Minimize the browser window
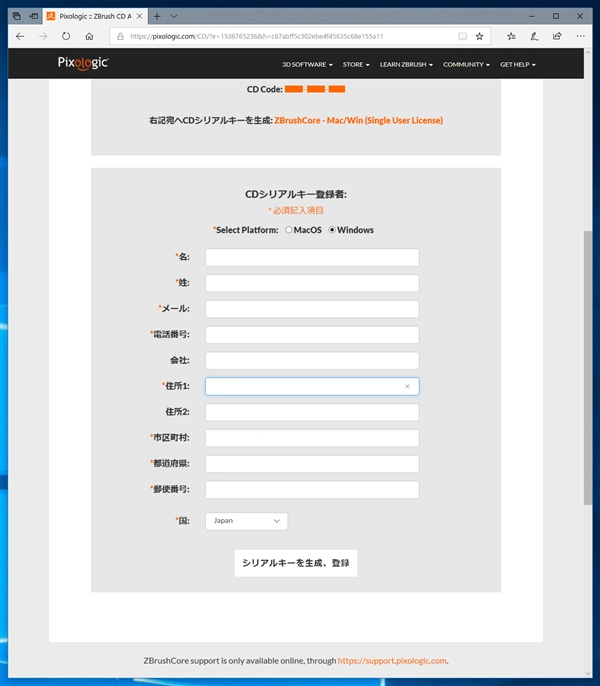The height and width of the screenshot is (686, 600). click(531, 16)
